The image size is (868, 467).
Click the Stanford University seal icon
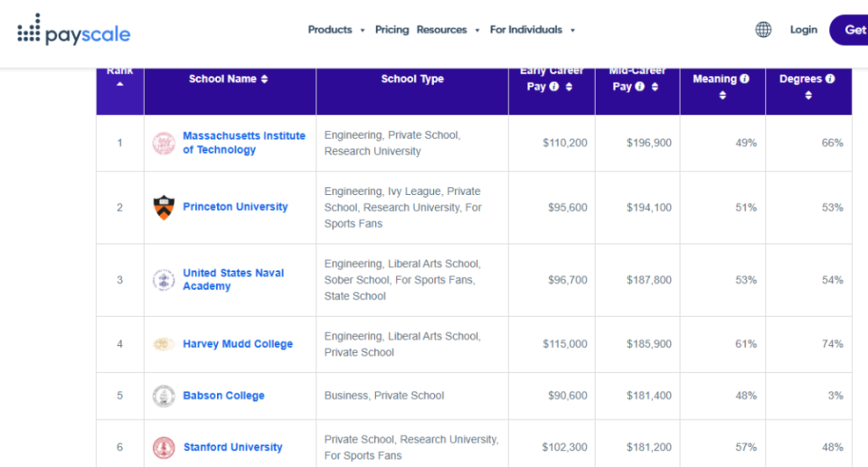(x=164, y=448)
